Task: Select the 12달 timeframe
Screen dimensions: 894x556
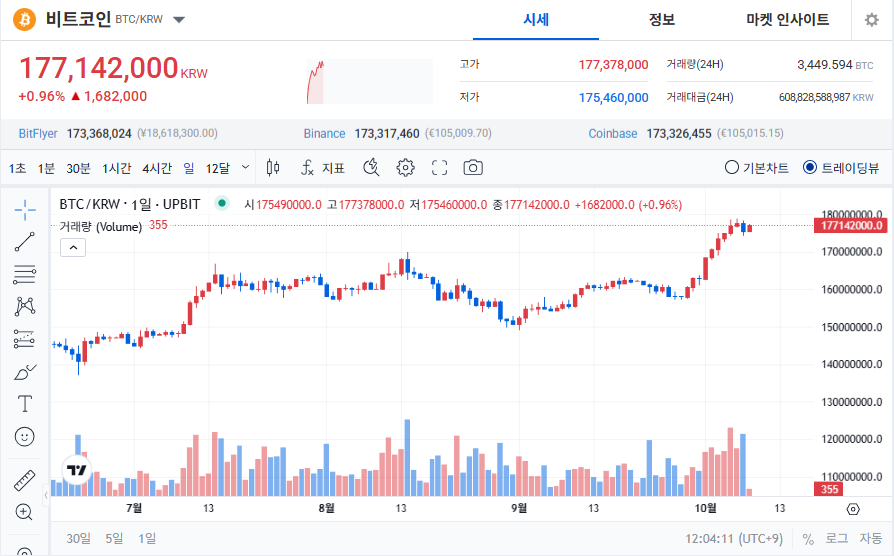Action: [218, 168]
